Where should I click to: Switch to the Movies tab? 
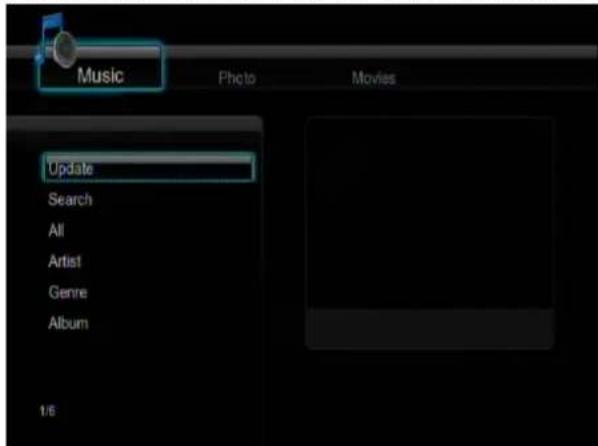[373, 77]
